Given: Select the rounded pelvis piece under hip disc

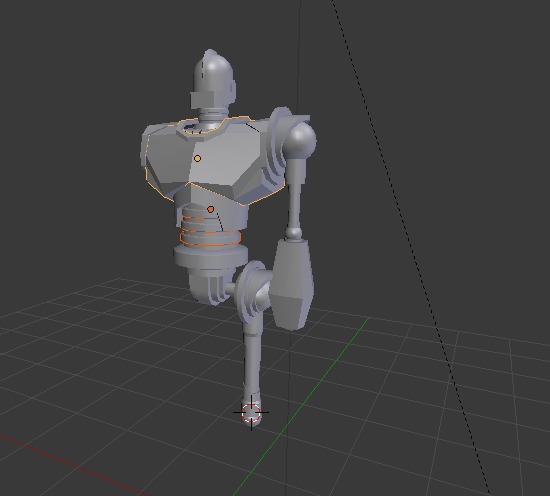Looking at the screenshot, I should pyautogui.click(x=206, y=287).
